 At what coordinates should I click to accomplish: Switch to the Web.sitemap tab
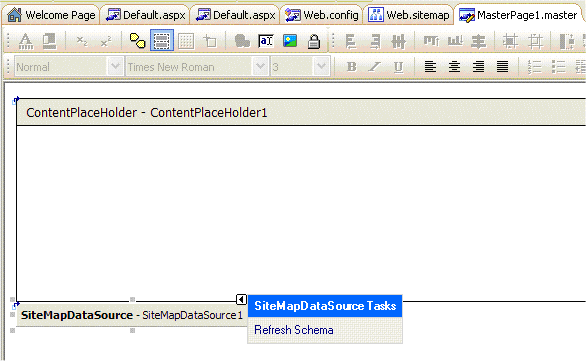[x=408, y=15]
